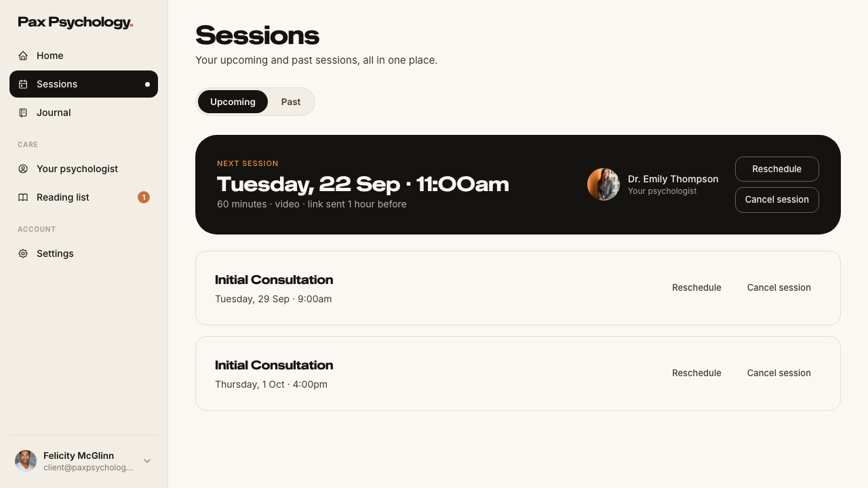Click the Reading list book icon
The height and width of the screenshot is (488, 868).
pos(23,197)
